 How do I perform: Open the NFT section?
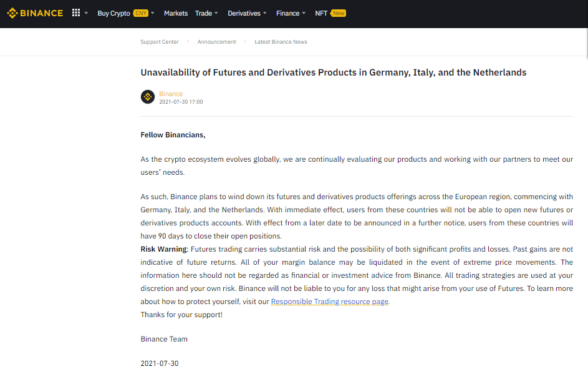coord(321,13)
